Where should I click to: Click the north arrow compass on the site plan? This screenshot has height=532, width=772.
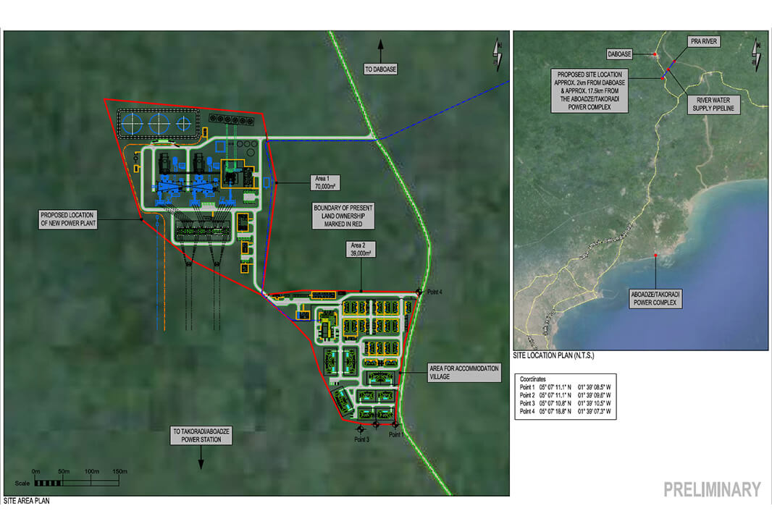496,56
